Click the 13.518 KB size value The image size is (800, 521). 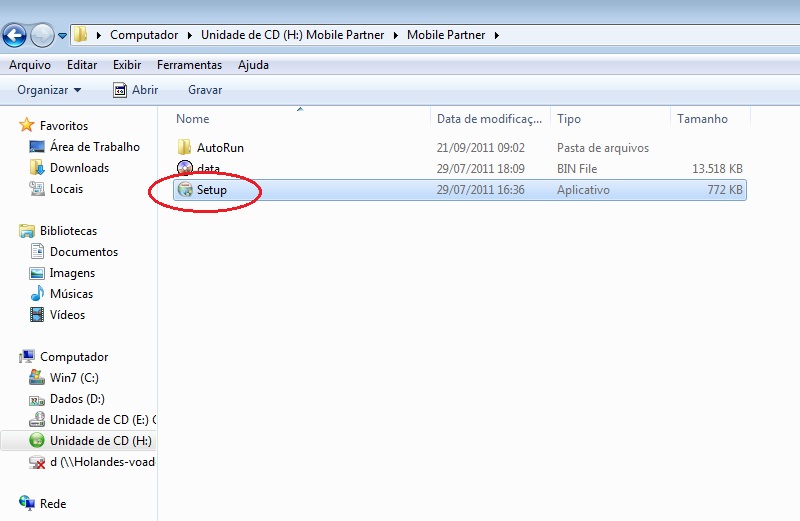point(717,168)
